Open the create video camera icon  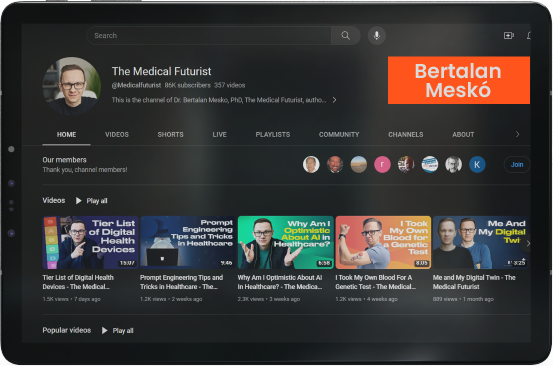pyautogui.click(x=509, y=36)
